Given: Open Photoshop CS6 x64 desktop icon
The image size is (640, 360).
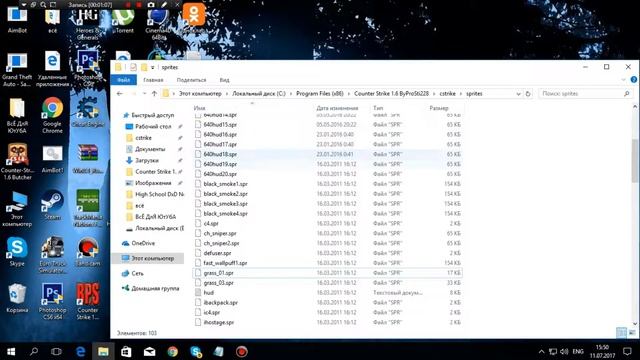Looking at the screenshot, I should click(x=52, y=302).
